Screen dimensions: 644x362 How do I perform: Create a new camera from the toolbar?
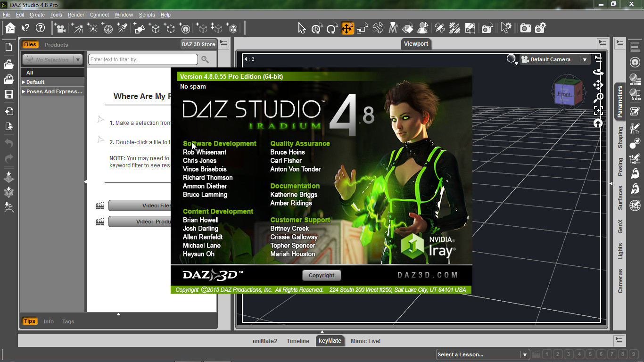(61, 28)
